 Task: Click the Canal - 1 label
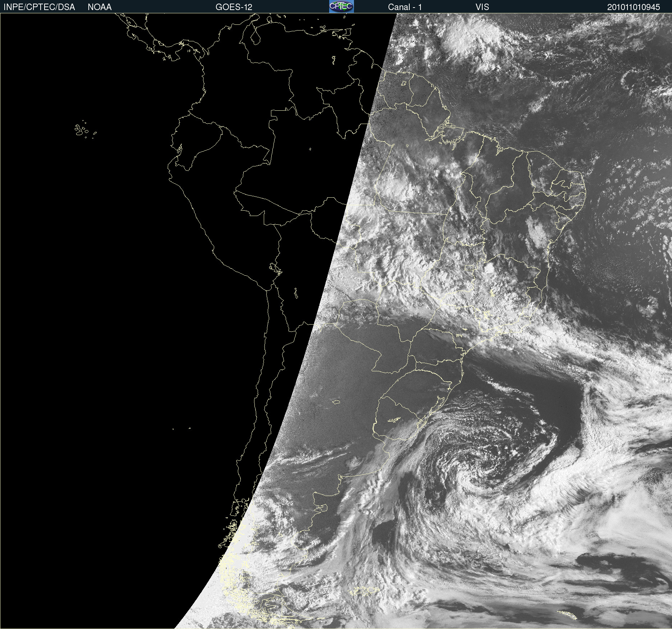click(405, 7)
